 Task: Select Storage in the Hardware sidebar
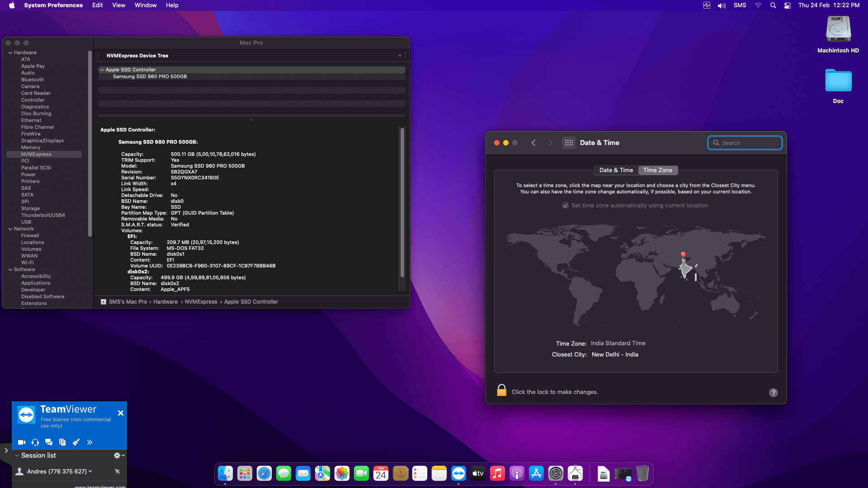click(x=30, y=209)
